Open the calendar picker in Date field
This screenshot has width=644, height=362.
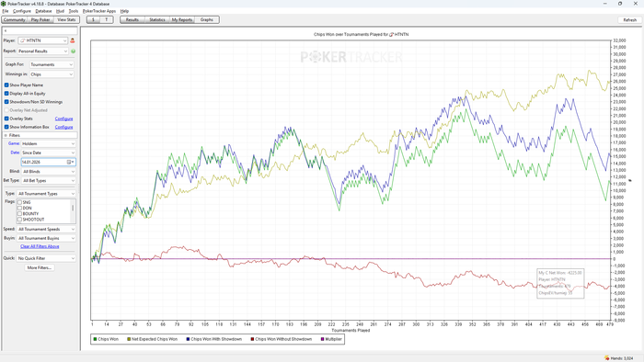70,162
